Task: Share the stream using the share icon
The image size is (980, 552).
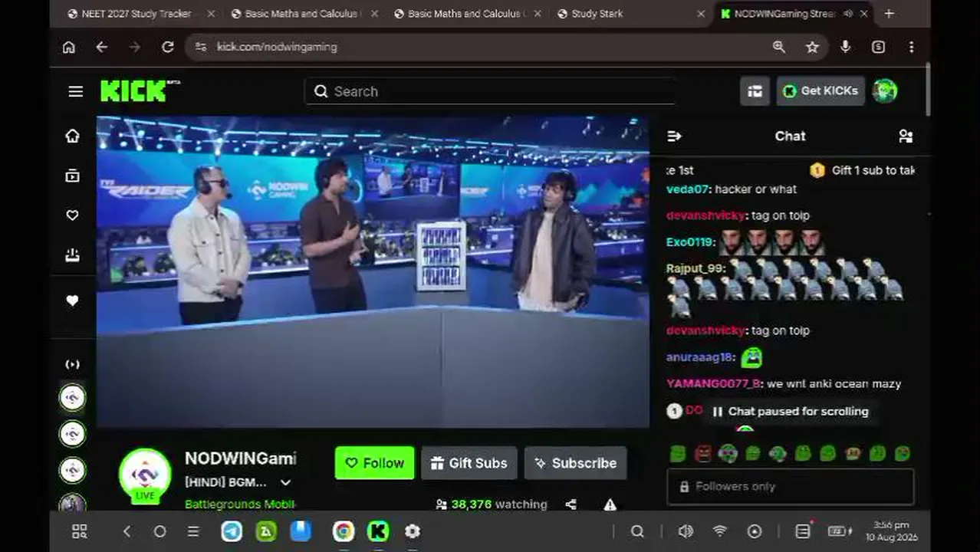Action: coord(571,504)
